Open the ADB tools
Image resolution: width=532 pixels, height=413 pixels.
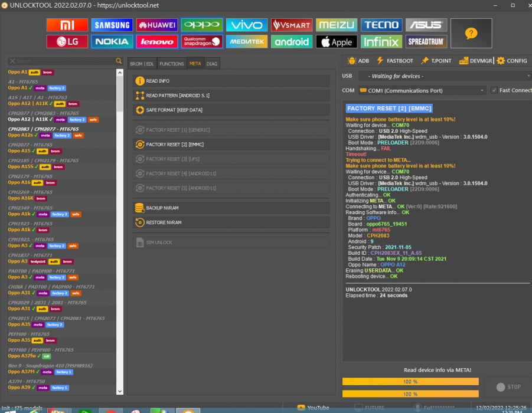tap(358, 61)
